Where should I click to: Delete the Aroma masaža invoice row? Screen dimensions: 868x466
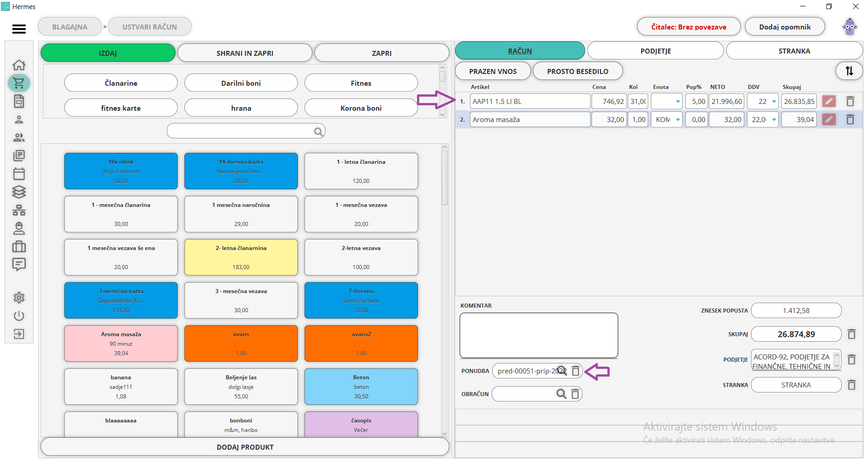[x=850, y=120]
